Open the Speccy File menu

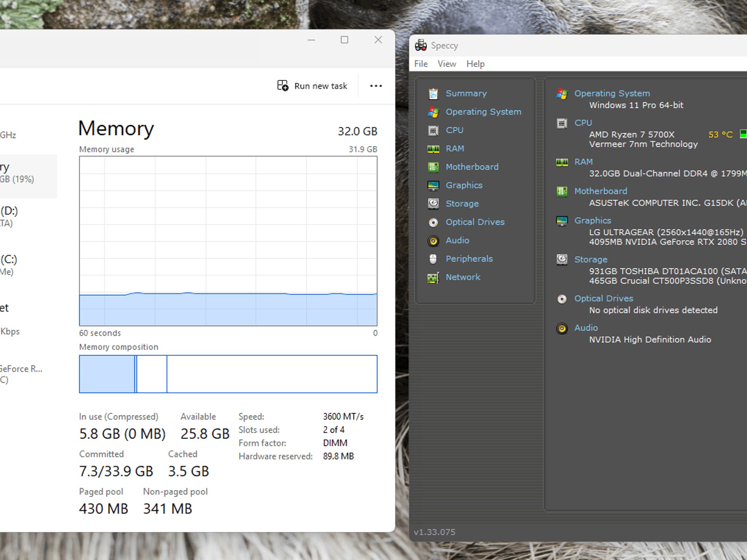[x=421, y=64]
